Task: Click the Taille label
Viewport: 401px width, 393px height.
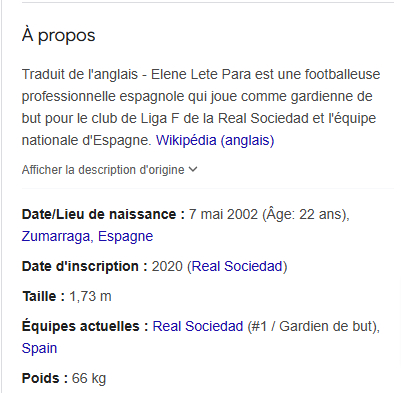Action: click(x=44, y=296)
